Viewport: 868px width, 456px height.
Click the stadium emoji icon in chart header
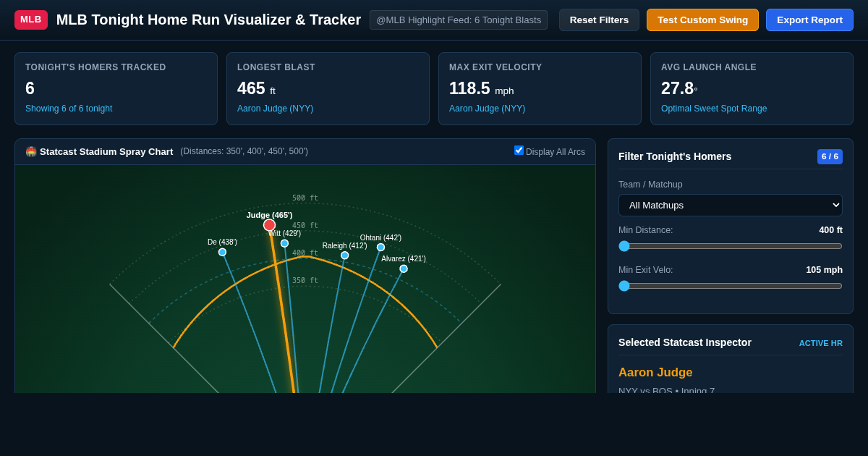pos(31,152)
